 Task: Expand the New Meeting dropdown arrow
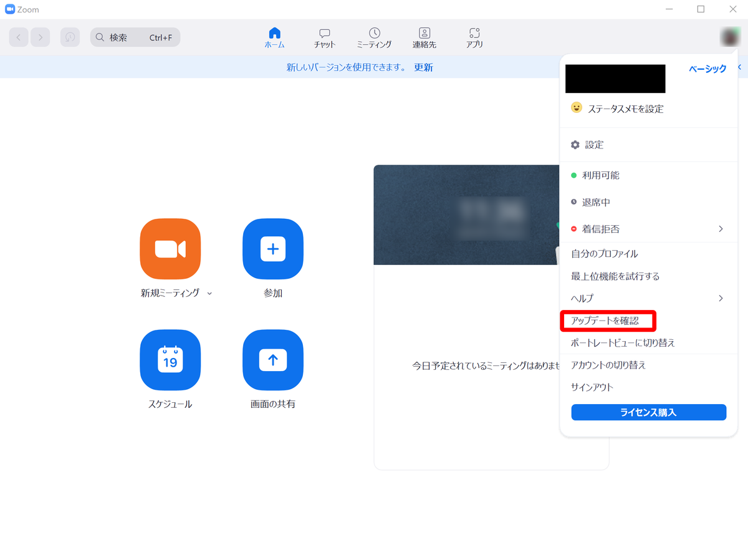(209, 293)
